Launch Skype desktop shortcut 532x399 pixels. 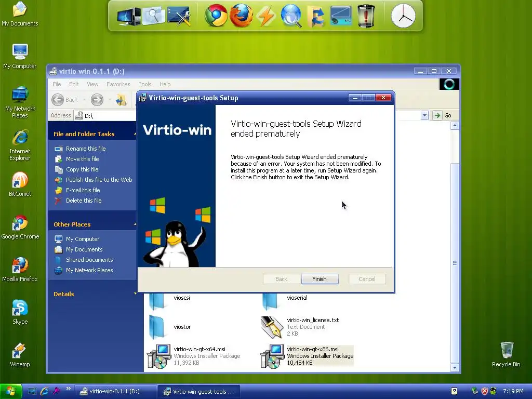20,312
